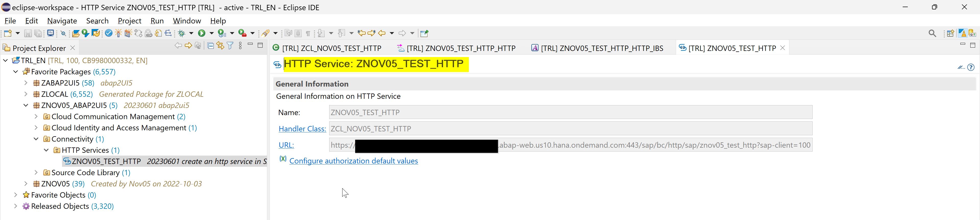
Task: Collapse the ZNOV05_ABAP2UI5 package
Action: pos(26,105)
